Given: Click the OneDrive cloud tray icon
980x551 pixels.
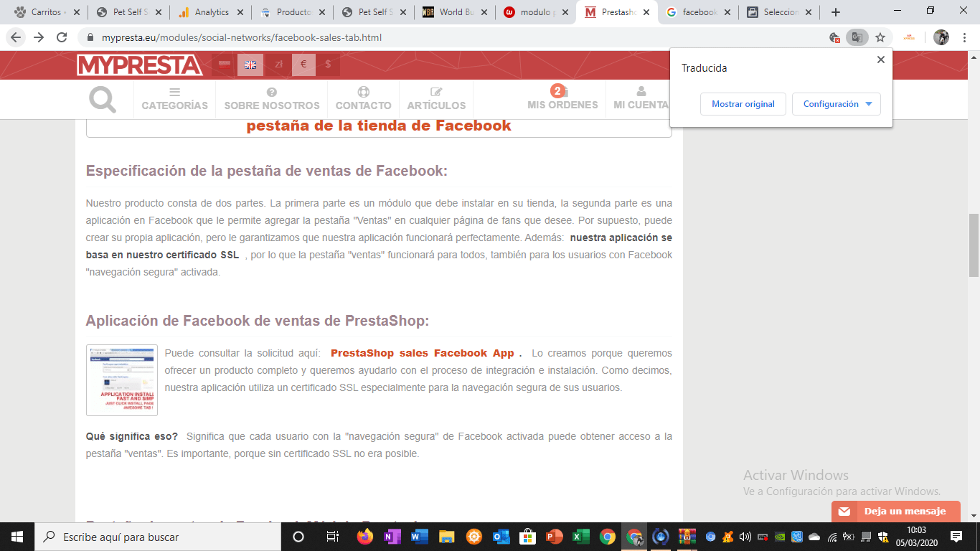Looking at the screenshot, I should (814, 537).
